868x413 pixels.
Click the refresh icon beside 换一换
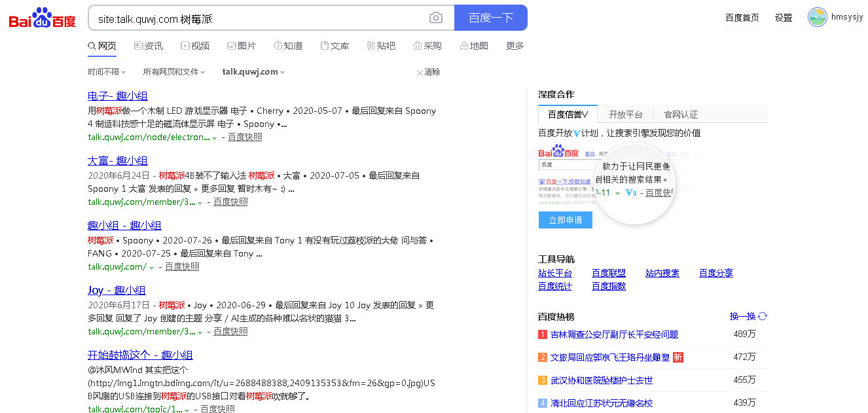[763, 316]
